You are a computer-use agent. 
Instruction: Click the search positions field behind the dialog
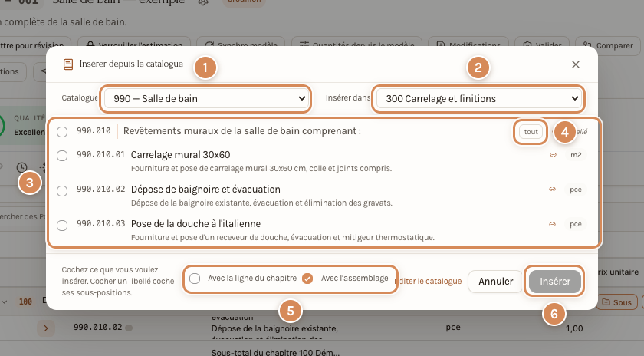(x=23, y=216)
